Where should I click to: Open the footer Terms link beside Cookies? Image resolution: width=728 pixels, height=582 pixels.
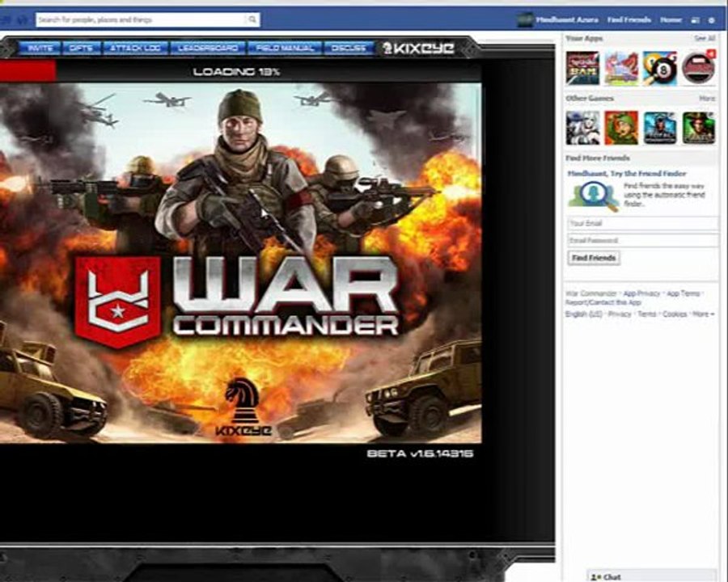(x=647, y=314)
